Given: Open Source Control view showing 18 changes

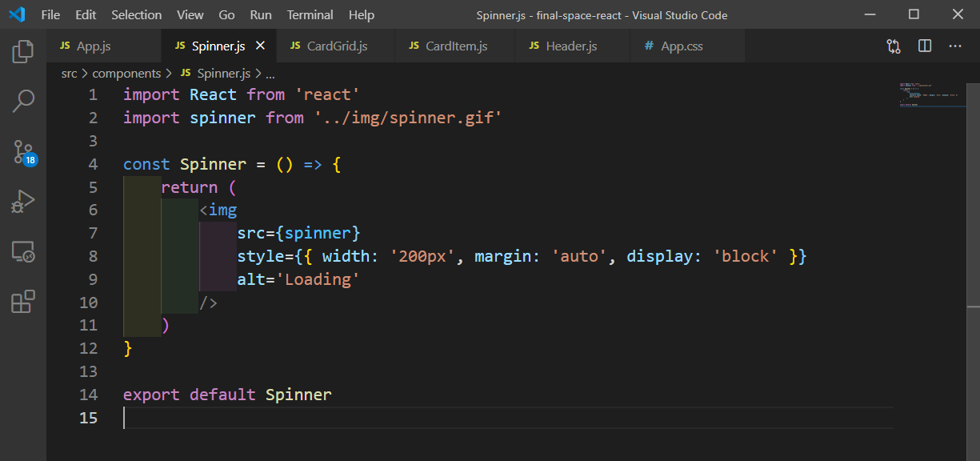Looking at the screenshot, I should point(22,150).
